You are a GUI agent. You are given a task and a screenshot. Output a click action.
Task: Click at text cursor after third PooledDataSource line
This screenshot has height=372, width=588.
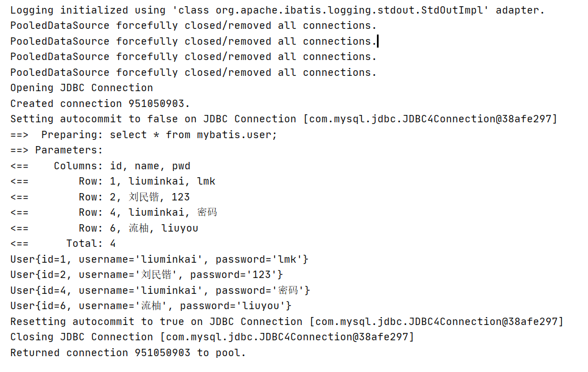click(x=377, y=41)
